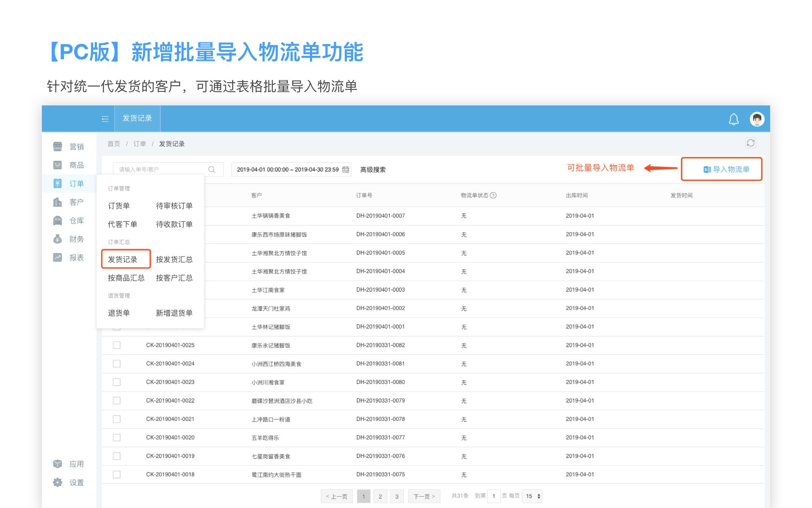Open the date range selector field
This screenshot has height=508, width=812.
(x=288, y=169)
